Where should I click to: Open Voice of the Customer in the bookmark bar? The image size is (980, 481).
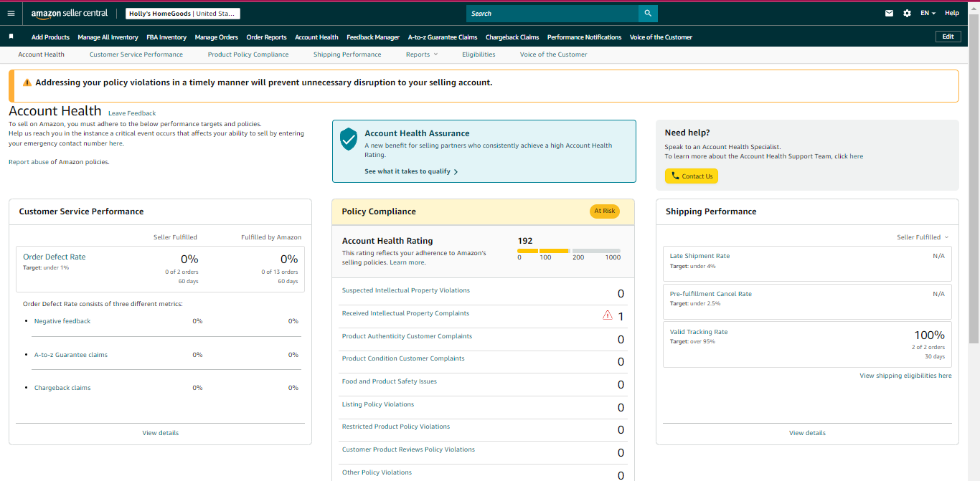(x=661, y=37)
